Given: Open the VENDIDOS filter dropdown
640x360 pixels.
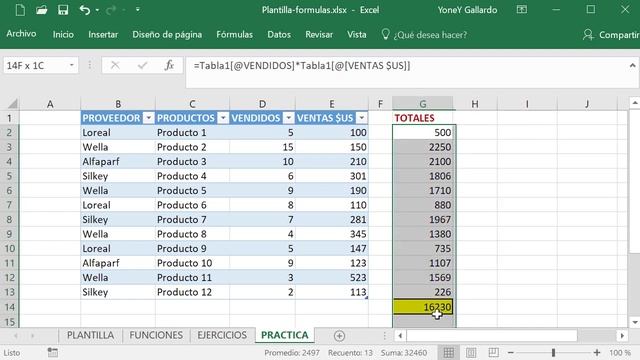Looking at the screenshot, I should tap(289, 118).
